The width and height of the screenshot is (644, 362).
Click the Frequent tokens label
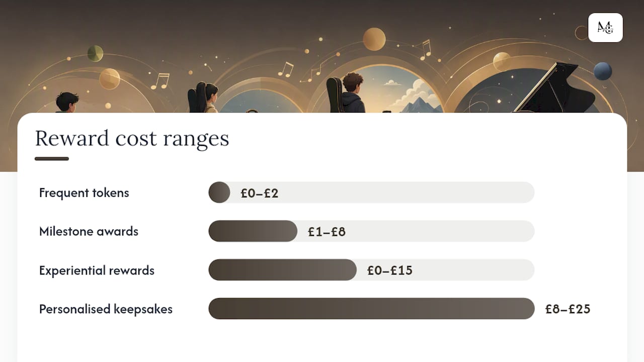[84, 193]
